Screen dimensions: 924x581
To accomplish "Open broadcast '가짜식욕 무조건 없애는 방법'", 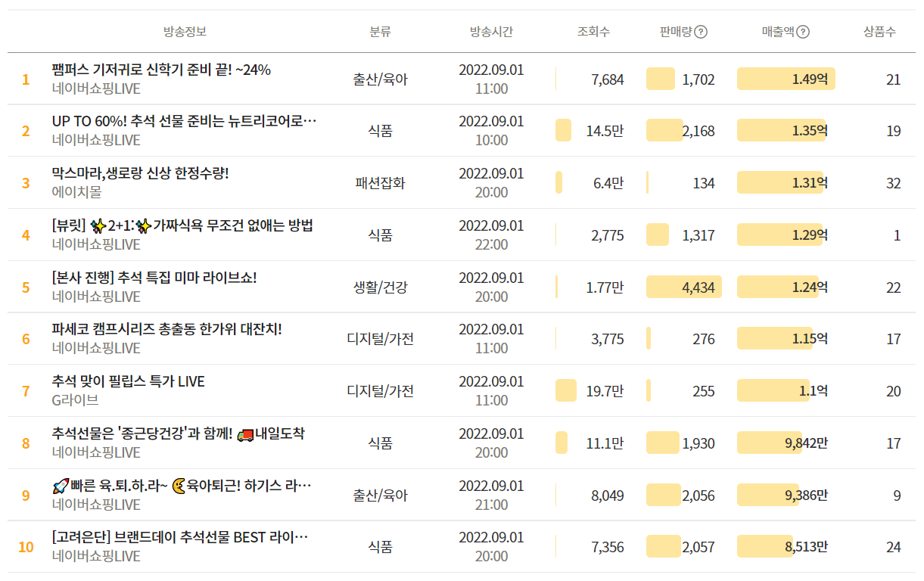I will (182, 225).
